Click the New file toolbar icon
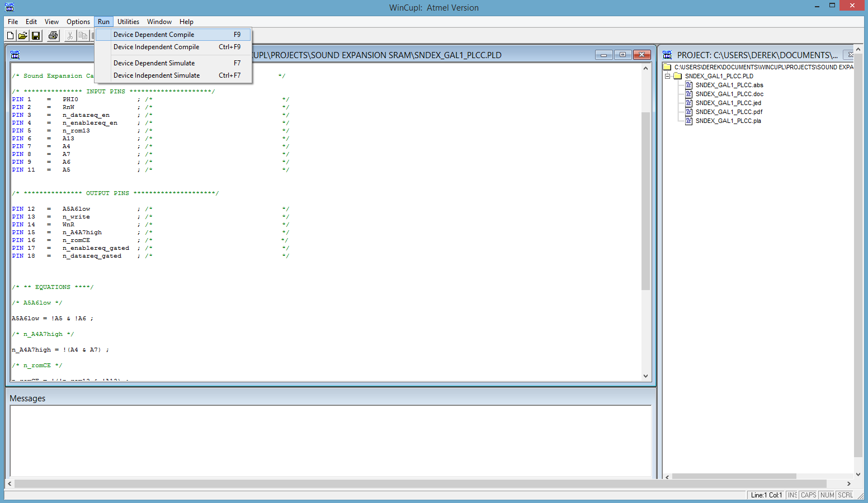Image resolution: width=868 pixels, height=503 pixels. (10, 36)
